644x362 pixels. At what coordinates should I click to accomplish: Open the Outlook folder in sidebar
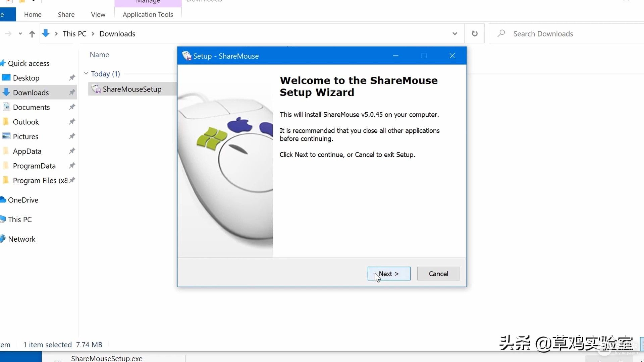[x=26, y=122]
